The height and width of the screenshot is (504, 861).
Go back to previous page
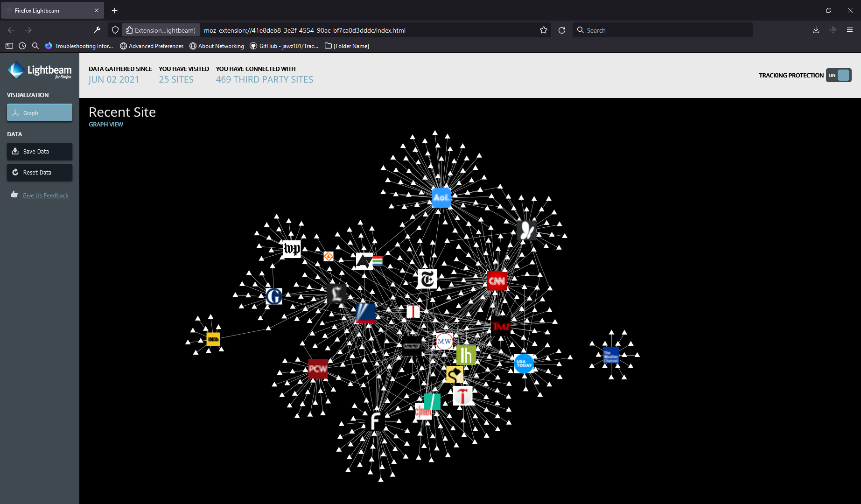click(11, 30)
